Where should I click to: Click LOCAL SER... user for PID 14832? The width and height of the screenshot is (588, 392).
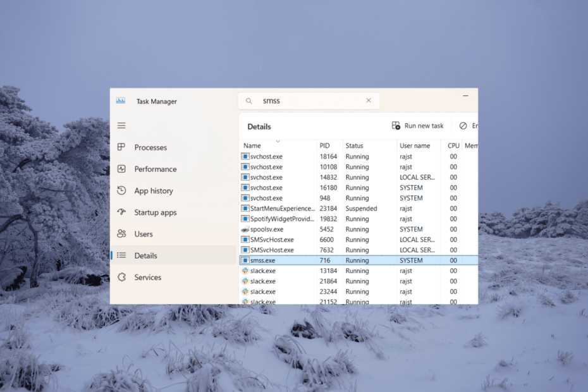(x=417, y=178)
